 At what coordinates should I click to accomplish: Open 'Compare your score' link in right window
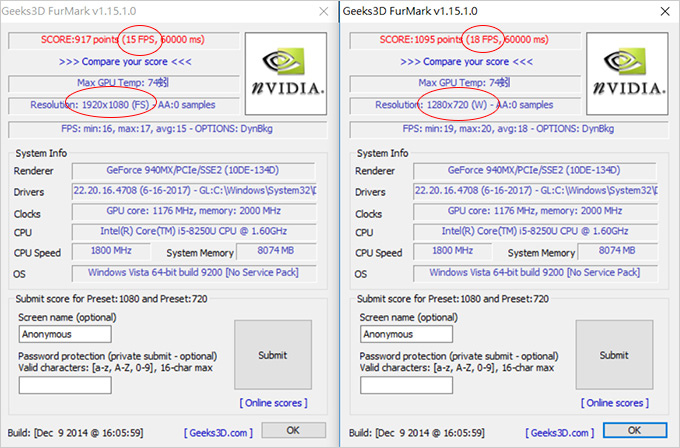coord(467,62)
